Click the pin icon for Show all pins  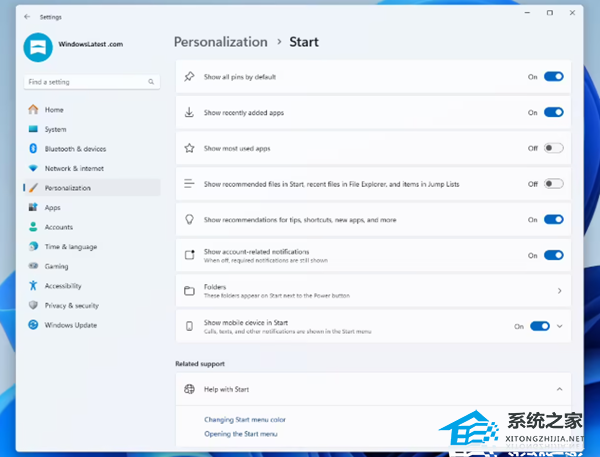coord(189,77)
